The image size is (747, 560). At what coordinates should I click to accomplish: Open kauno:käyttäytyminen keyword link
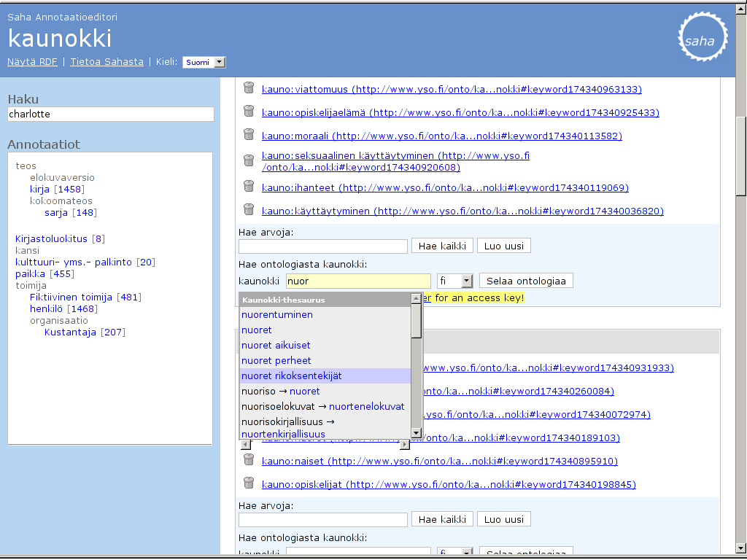[x=462, y=211]
